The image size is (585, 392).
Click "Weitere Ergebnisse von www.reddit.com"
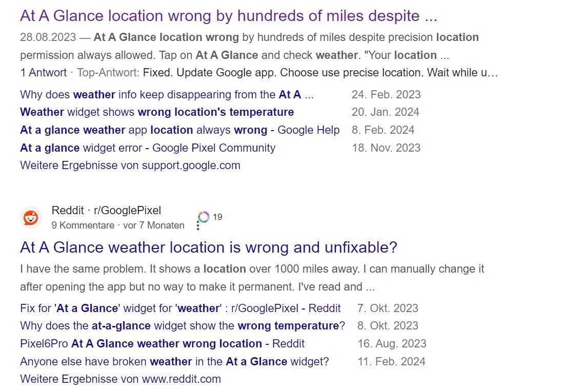coord(120,379)
